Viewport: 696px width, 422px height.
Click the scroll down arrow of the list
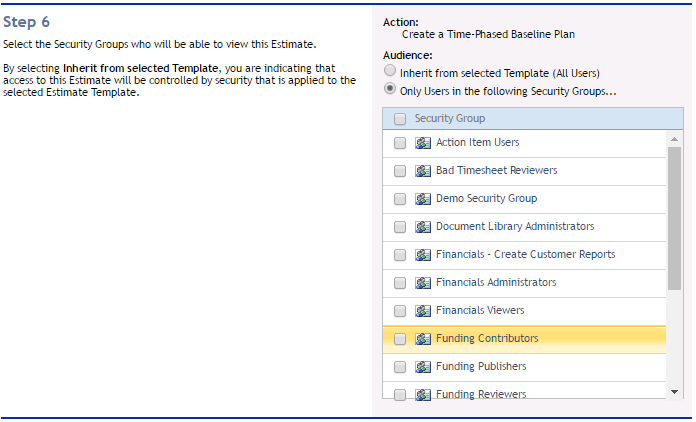pyautogui.click(x=674, y=392)
